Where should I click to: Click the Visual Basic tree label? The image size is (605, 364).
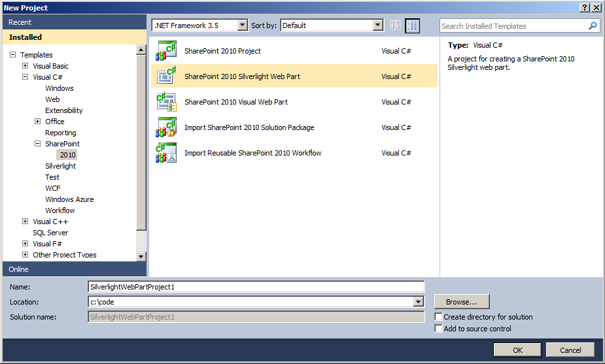pos(50,66)
